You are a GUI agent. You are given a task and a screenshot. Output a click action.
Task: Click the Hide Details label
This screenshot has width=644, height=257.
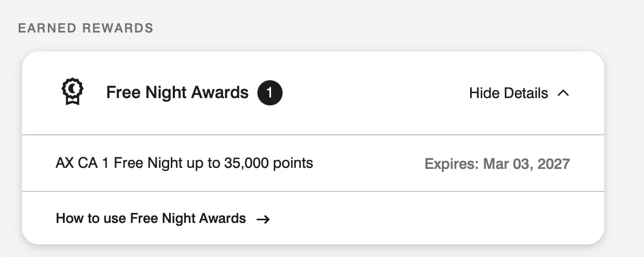[508, 93]
